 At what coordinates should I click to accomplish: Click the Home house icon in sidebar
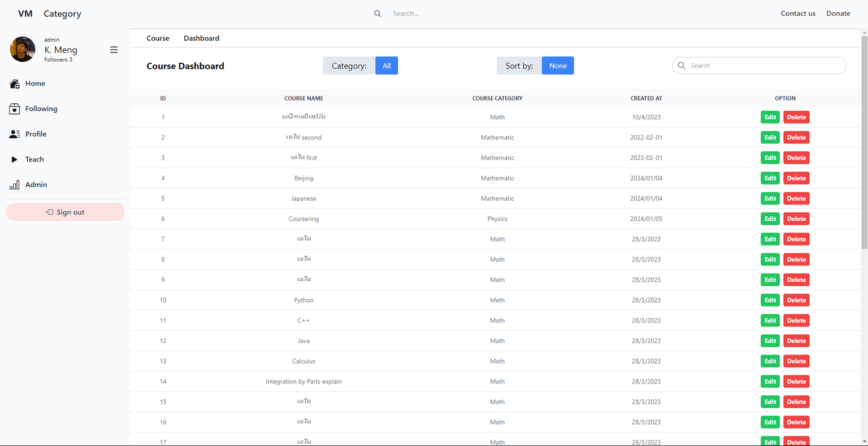[x=15, y=84]
